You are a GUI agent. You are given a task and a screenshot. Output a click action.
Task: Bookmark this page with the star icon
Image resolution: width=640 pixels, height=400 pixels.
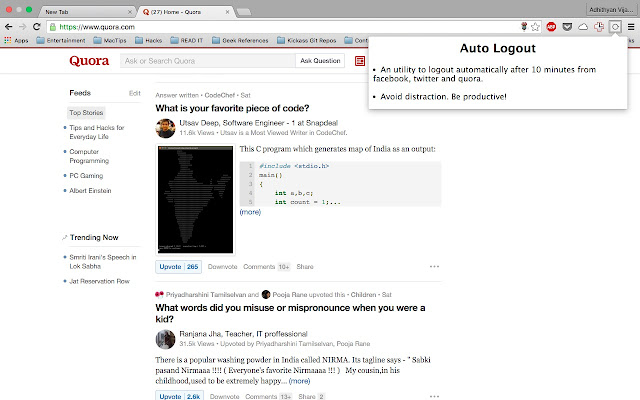[x=535, y=27]
